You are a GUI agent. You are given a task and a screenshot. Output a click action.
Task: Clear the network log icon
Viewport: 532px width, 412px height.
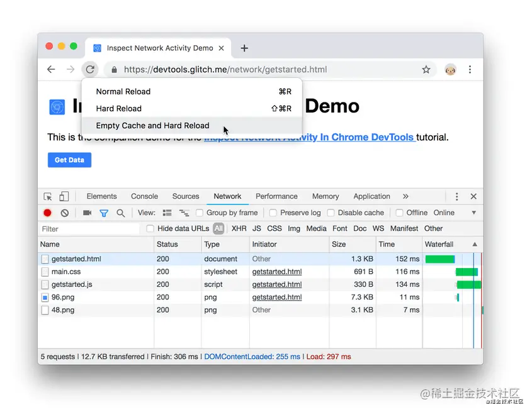coord(64,213)
